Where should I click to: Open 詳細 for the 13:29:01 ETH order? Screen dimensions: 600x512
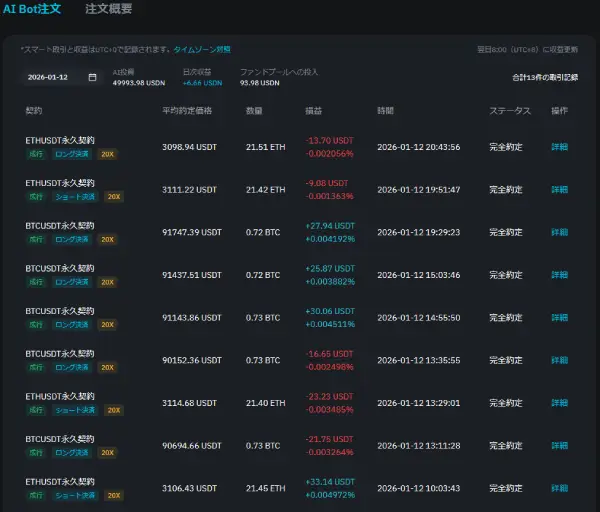coord(559,403)
